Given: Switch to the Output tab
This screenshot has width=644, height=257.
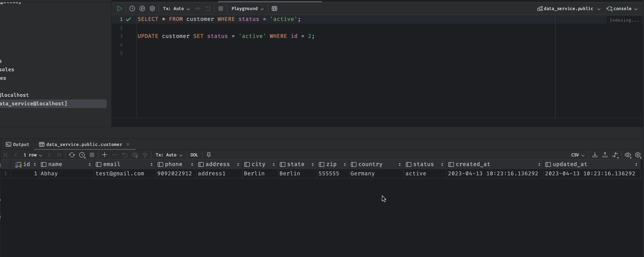Looking at the screenshot, I should 18,144.
